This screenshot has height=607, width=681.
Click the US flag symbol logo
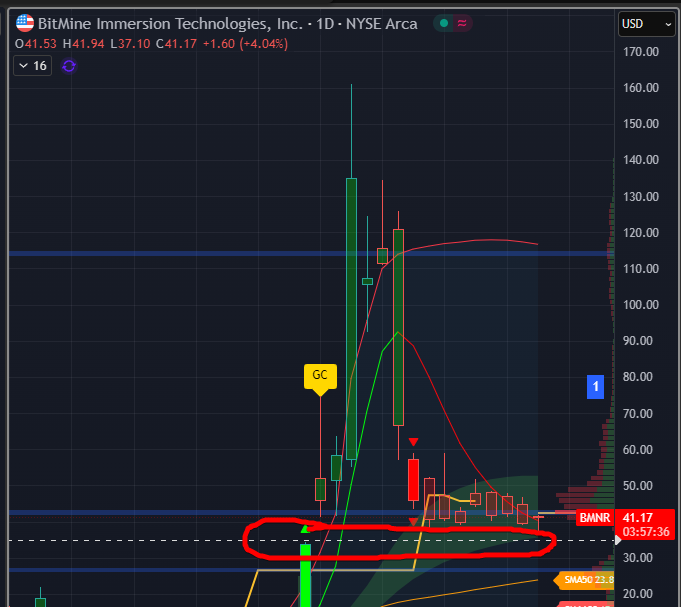(25, 23)
